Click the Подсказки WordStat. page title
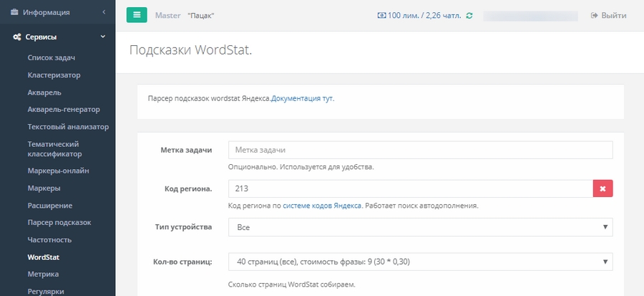644x296 pixels. 190,50
